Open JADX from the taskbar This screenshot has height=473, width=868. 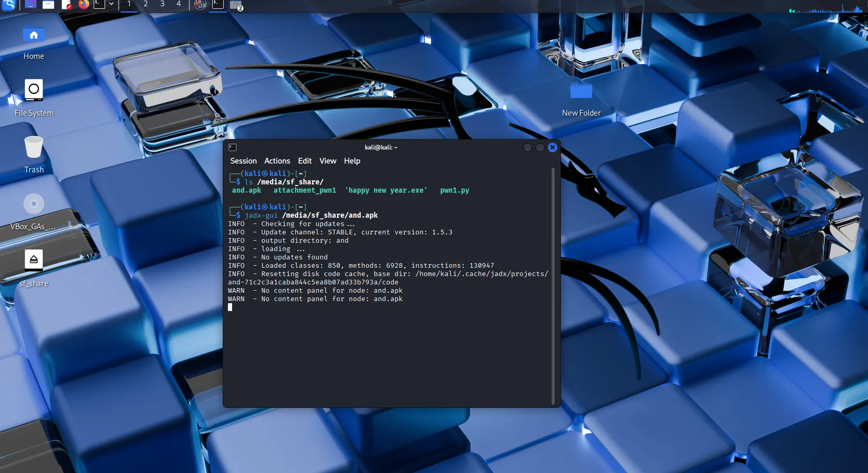(x=200, y=5)
